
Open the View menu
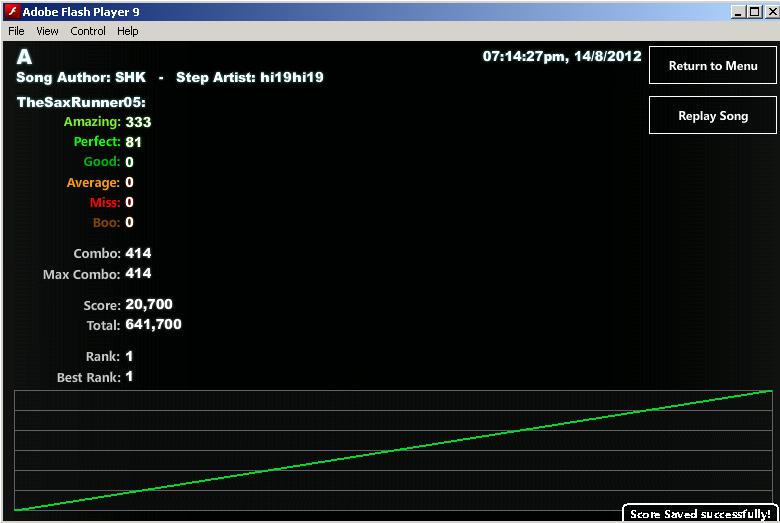(47, 31)
